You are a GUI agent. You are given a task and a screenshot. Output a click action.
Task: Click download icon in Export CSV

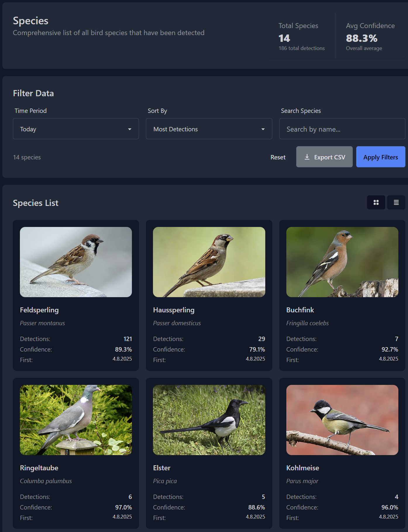click(307, 157)
